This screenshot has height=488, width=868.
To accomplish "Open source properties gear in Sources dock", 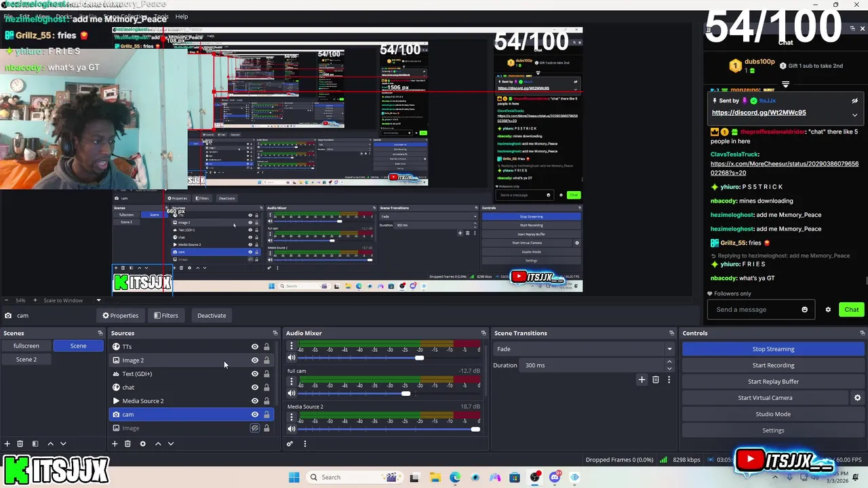I will tap(142, 444).
